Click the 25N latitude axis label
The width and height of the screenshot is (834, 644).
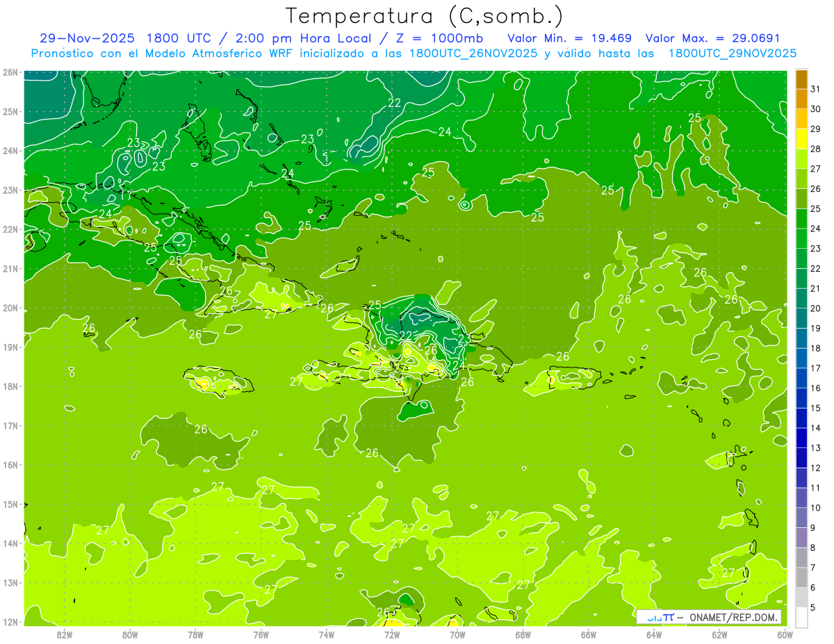(10, 111)
